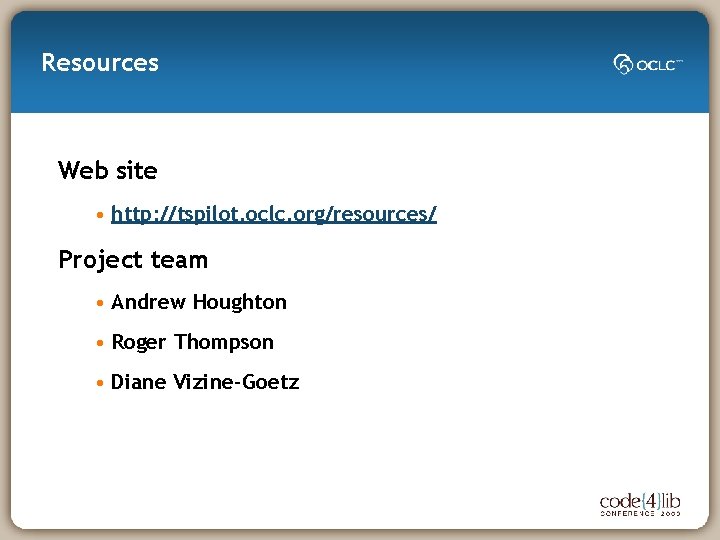Open the tspilot.oclc.org resources link
Viewport: 720px width, 540px height.
tap(274, 215)
